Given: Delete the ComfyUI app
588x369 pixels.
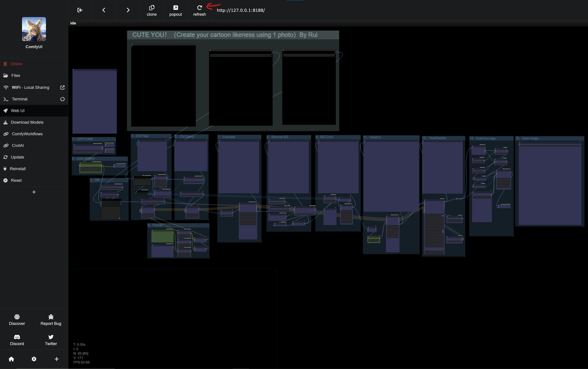Looking at the screenshot, I should [34, 64].
